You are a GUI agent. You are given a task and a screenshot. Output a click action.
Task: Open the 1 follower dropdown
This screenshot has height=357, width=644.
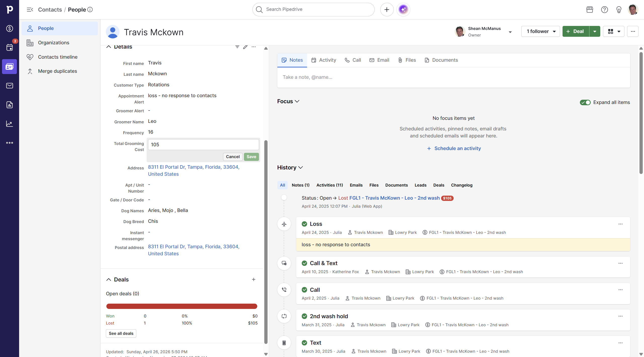[540, 31]
